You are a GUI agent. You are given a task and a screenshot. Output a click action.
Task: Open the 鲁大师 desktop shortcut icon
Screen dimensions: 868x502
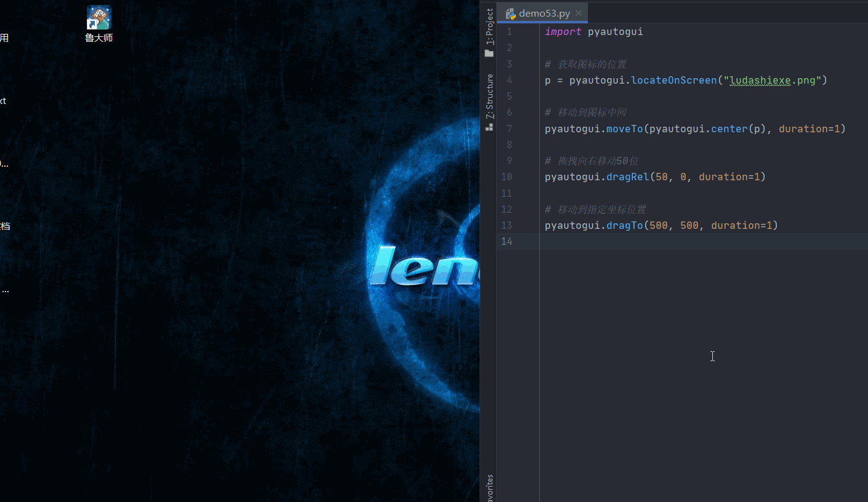[x=99, y=17]
